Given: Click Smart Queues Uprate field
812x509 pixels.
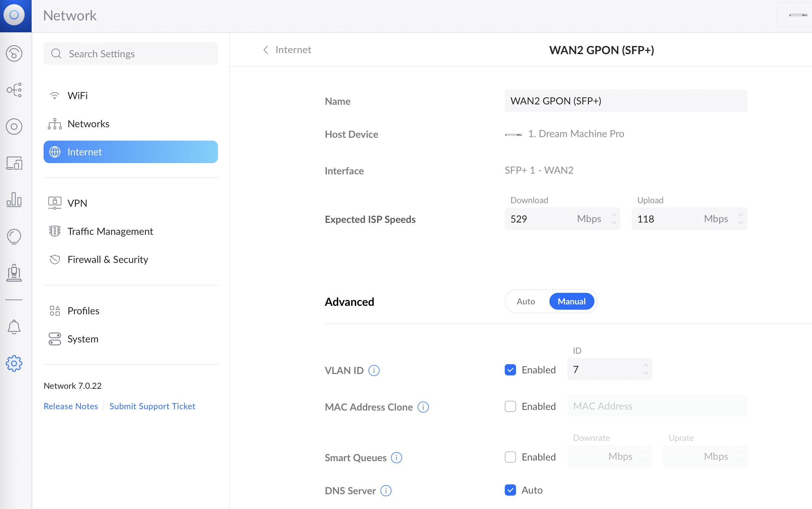Looking at the screenshot, I should pyautogui.click(x=705, y=456).
